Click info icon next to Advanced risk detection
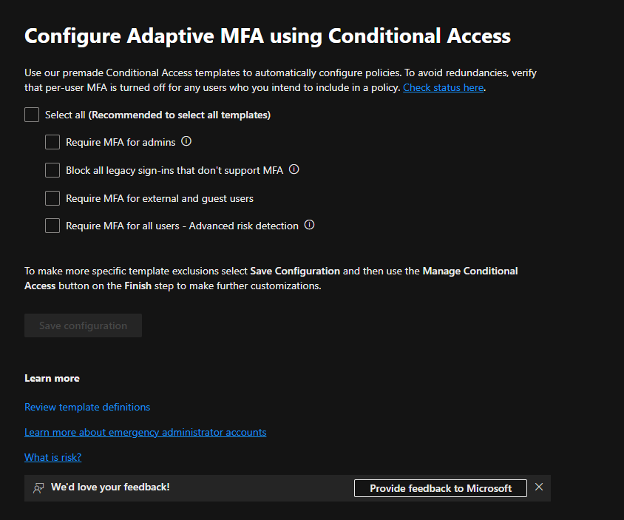The width and height of the screenshot is (624, 520). click(x=309, y=226)
